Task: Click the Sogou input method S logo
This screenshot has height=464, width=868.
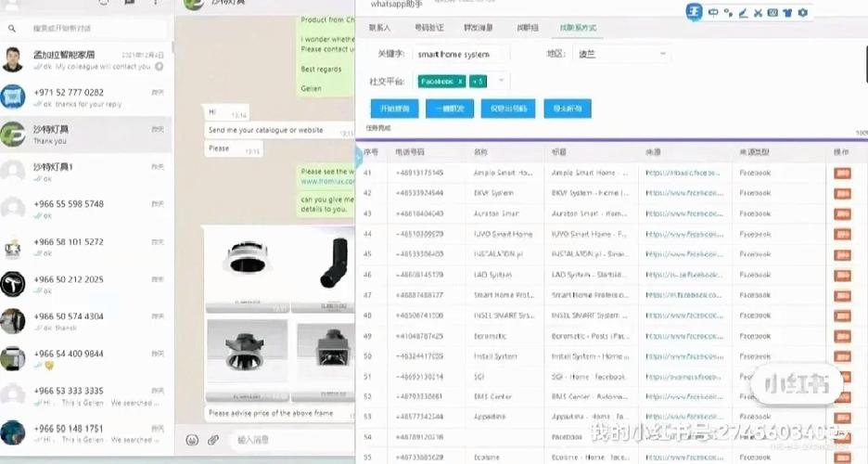Action: pos(695,12)
